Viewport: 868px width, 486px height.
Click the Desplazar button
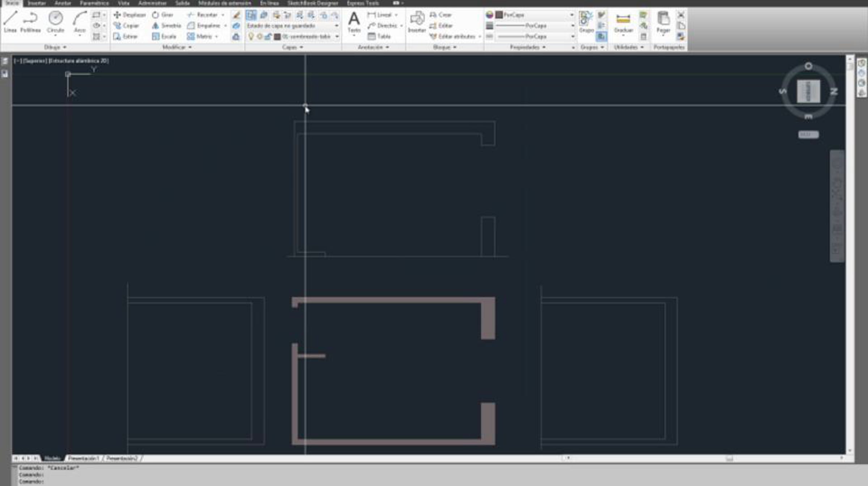(129, 15)
